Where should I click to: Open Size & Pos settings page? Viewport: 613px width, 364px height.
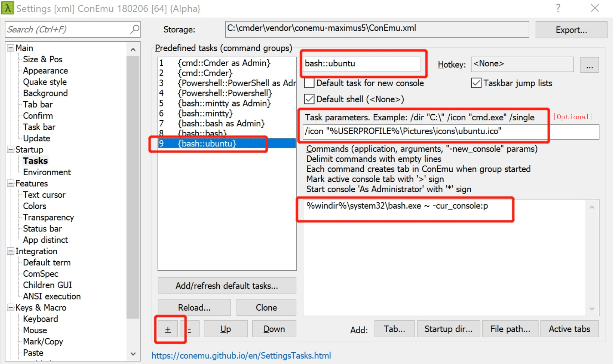[43, 59]
